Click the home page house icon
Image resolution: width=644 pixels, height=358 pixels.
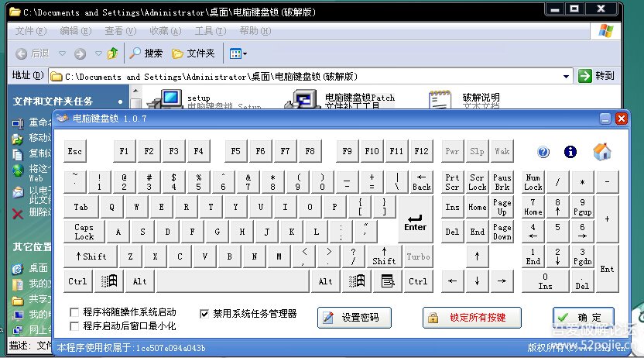coord(602,152)
